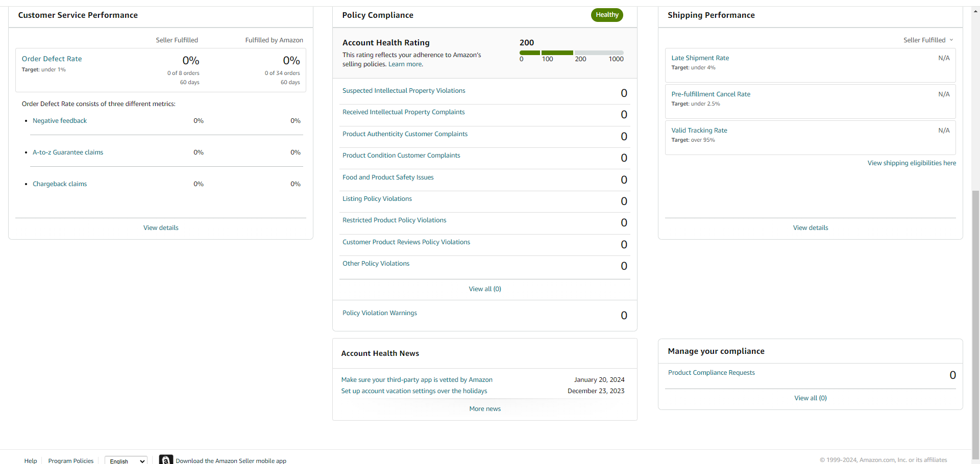Select Policy Violation Warnings count 0
Screen dimensions: 980x464
click(x=624, y=316)
